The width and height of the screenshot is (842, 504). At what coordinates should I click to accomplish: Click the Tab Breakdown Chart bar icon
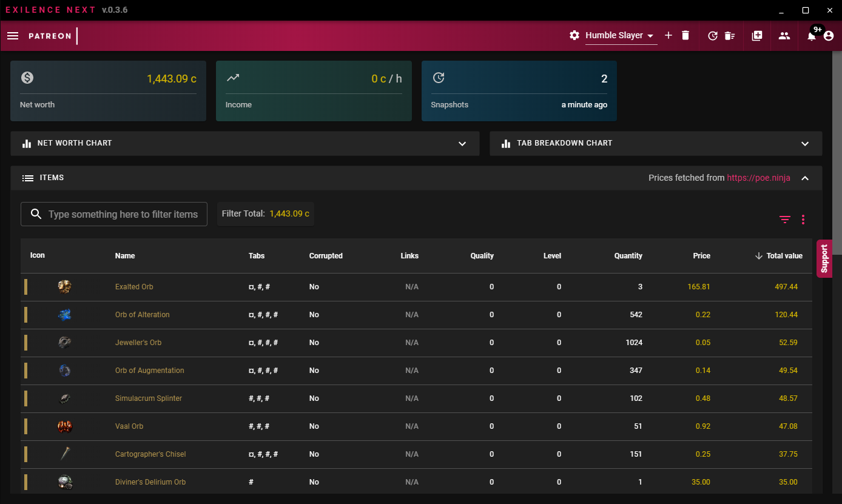click(506, 144)
